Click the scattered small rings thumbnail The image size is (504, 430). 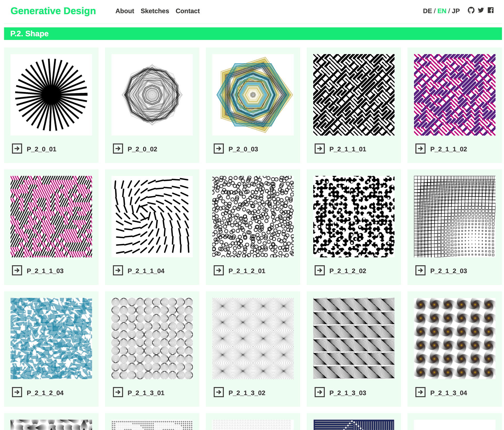253,216
